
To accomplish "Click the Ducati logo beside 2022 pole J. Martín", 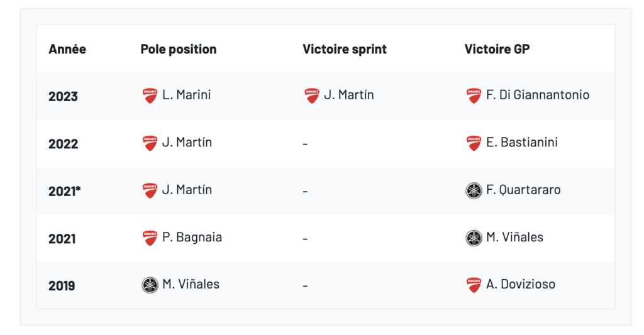I will tap(149, 143).
